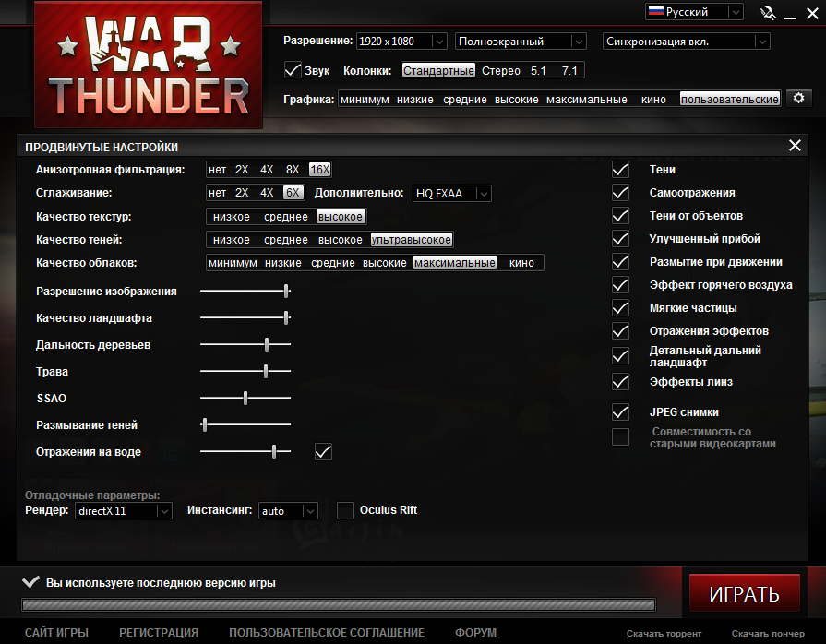826x644 pixels.
Task: Click the Качество ландшафта slider
Action: (245, 317)
